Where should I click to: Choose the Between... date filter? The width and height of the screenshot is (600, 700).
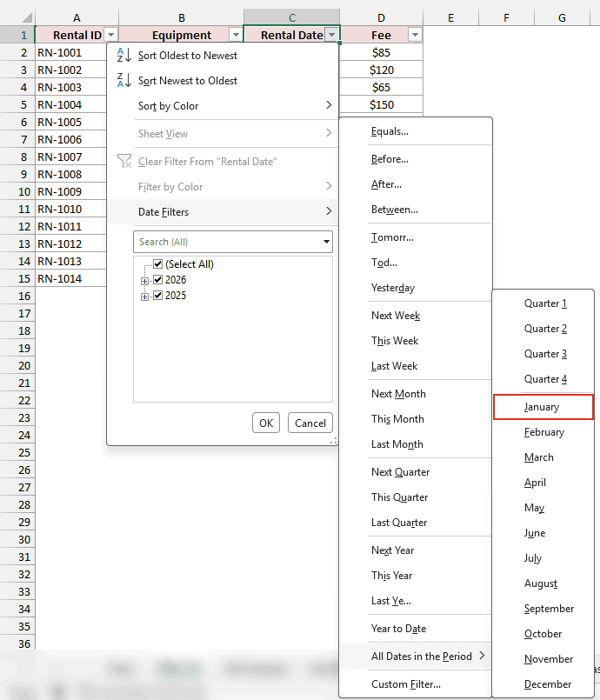[x=416, y=210]
